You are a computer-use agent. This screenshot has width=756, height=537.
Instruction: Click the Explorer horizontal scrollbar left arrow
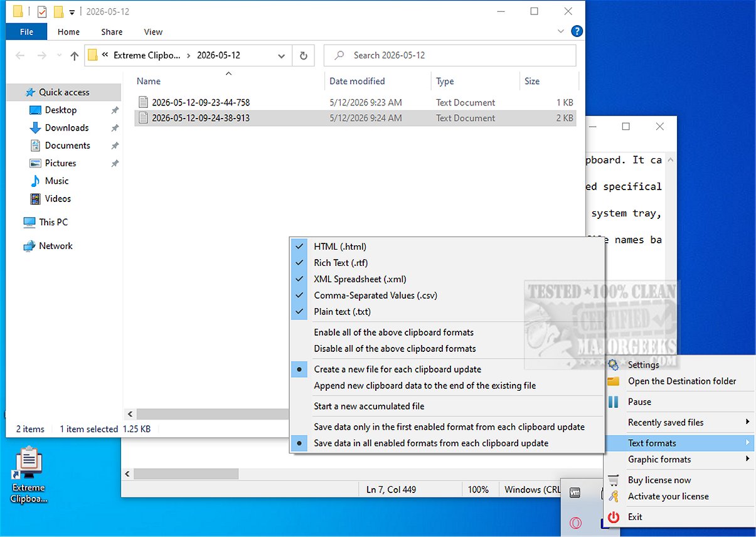point(130,415)
